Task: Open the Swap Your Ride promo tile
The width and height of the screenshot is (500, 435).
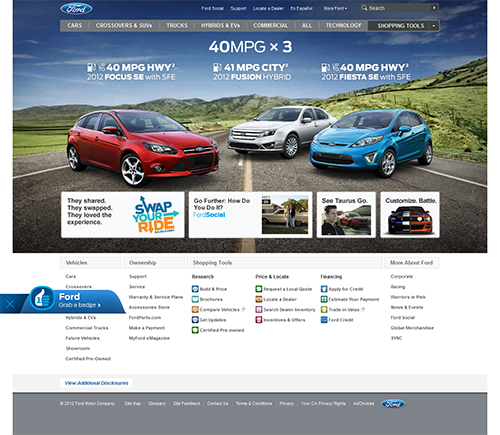Action: click(x=123, y=215)
